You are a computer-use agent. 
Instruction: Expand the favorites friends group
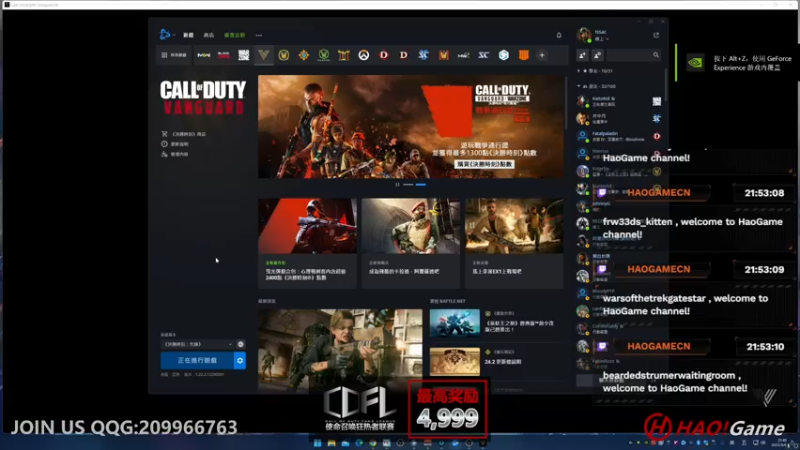tap(595, 71)
